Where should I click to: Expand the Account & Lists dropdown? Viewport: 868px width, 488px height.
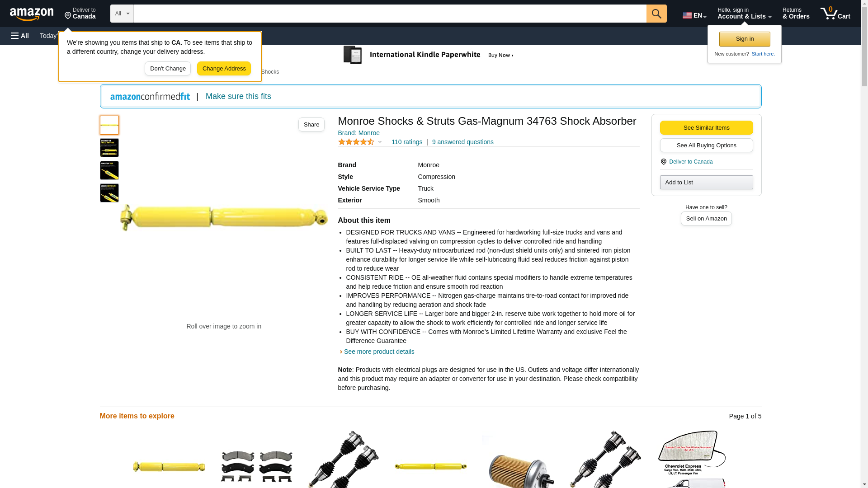744,14
